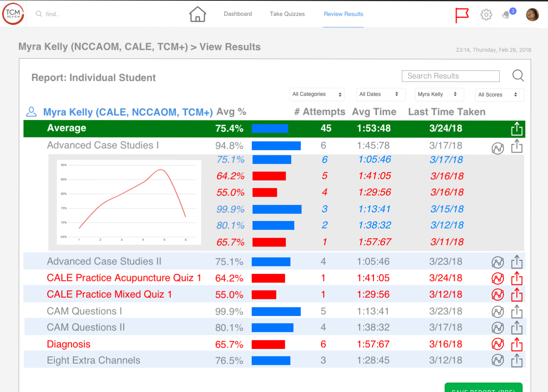Go to Home via house icon
Screen dimensions: 548x392
197,14
